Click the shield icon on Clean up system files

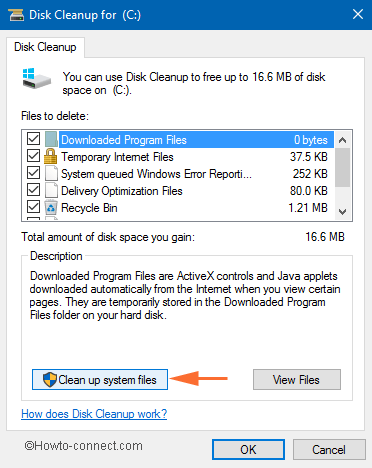pos(50,380)
